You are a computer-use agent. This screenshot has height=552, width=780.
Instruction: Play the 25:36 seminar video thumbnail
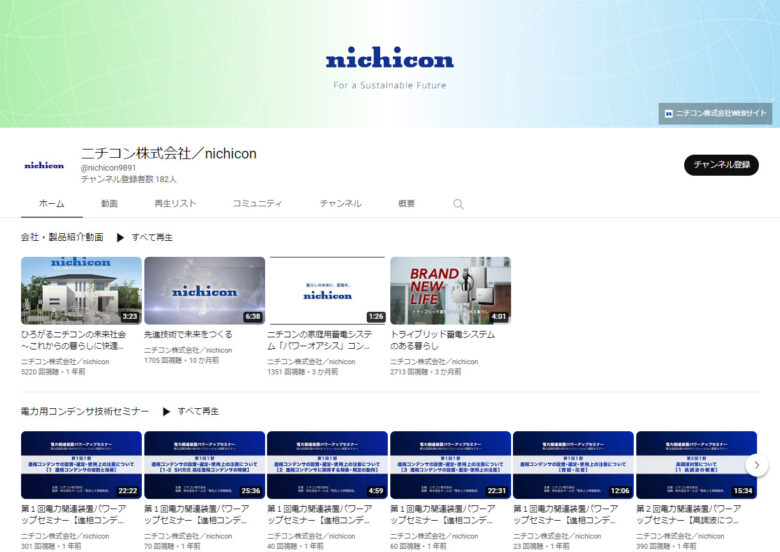coord(204,465)
